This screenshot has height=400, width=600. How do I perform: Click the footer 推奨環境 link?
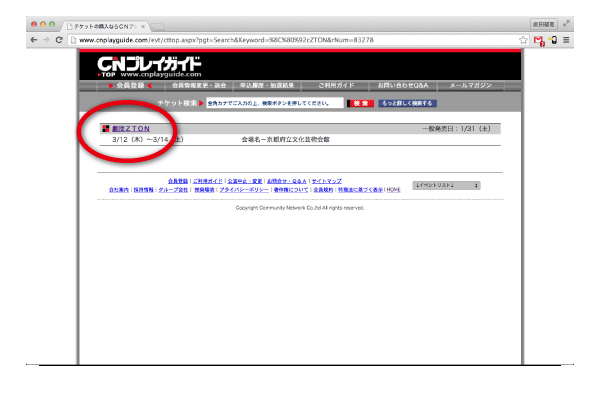pyautogui.click(x=204, y=190)
